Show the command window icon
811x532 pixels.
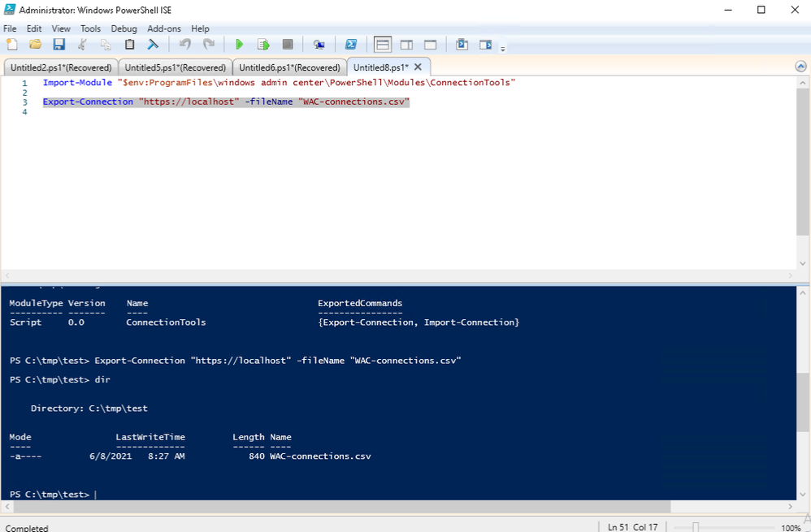pos(462,45)
